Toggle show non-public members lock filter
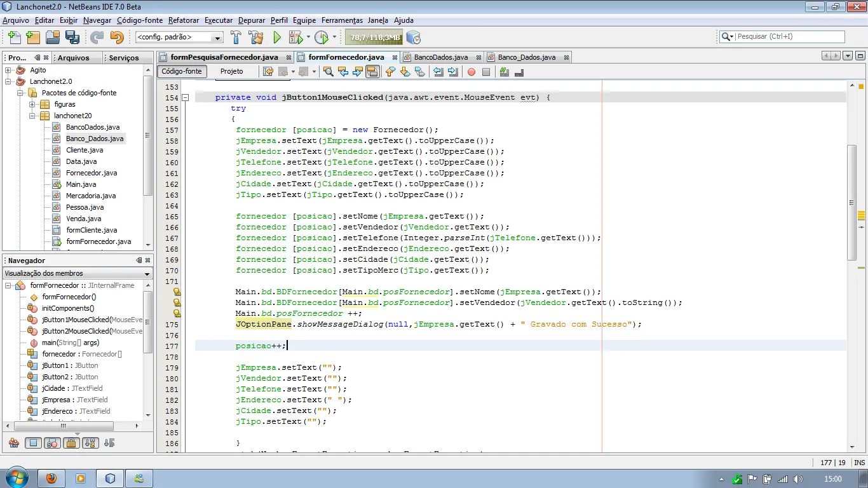The height and width of the screenshot is (488, 868). click(x=71, y=443)
